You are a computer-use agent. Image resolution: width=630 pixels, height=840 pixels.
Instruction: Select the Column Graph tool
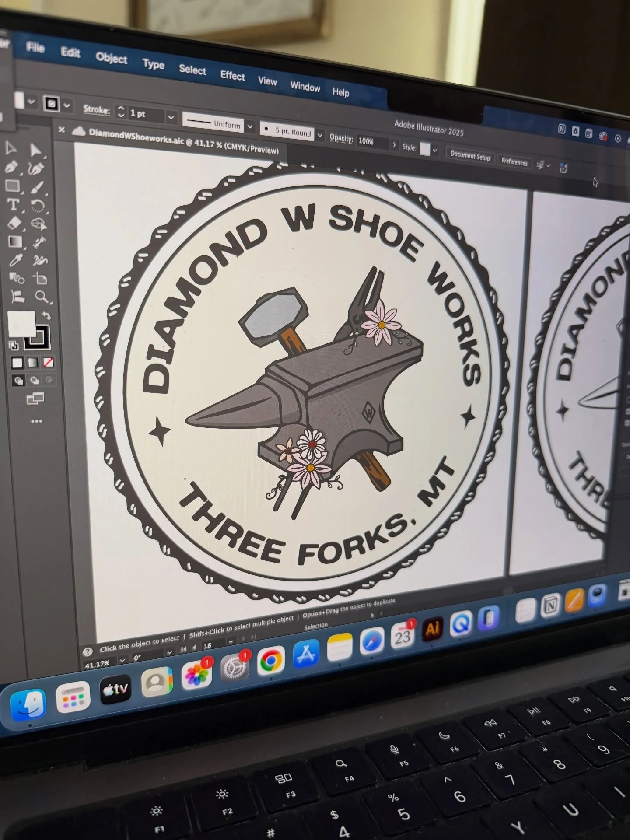click(17, 297)
